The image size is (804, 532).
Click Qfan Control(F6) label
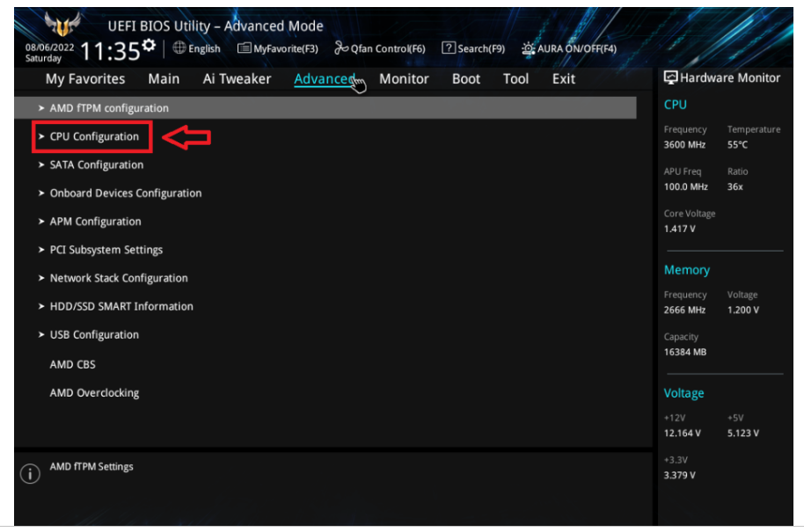point(388,48)
